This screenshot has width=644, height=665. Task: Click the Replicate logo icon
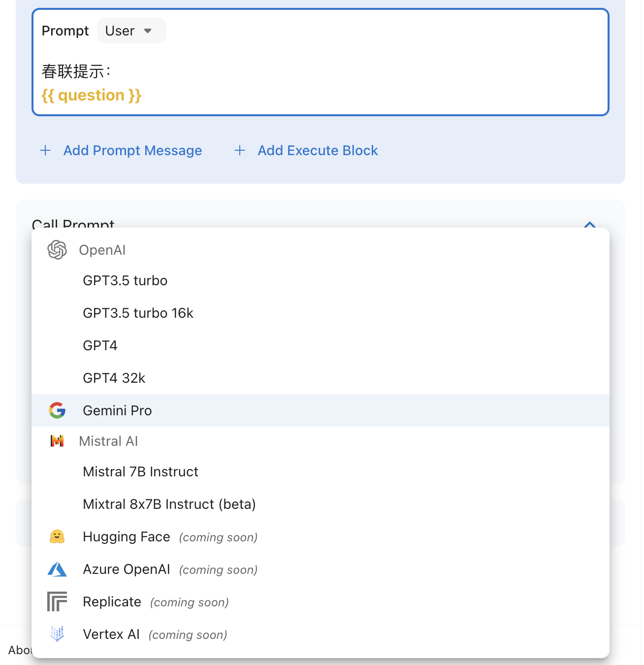57,601
